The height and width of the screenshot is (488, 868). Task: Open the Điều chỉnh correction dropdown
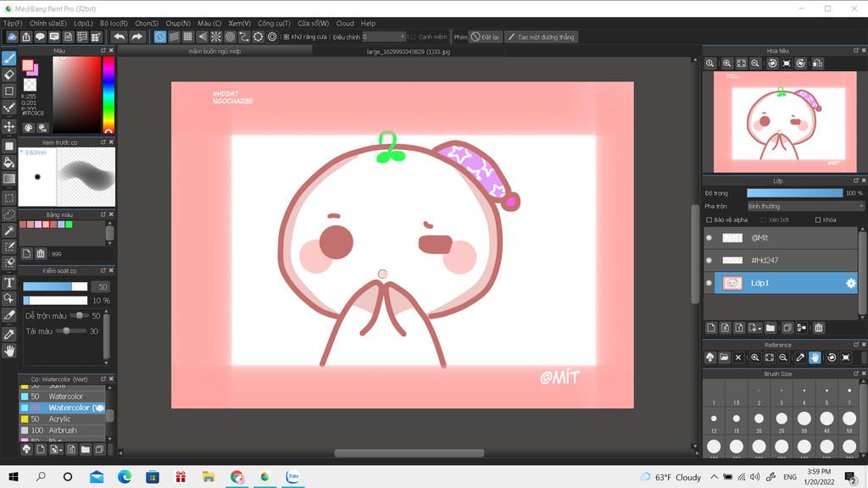pyautogui.click(x=384, y=37)
